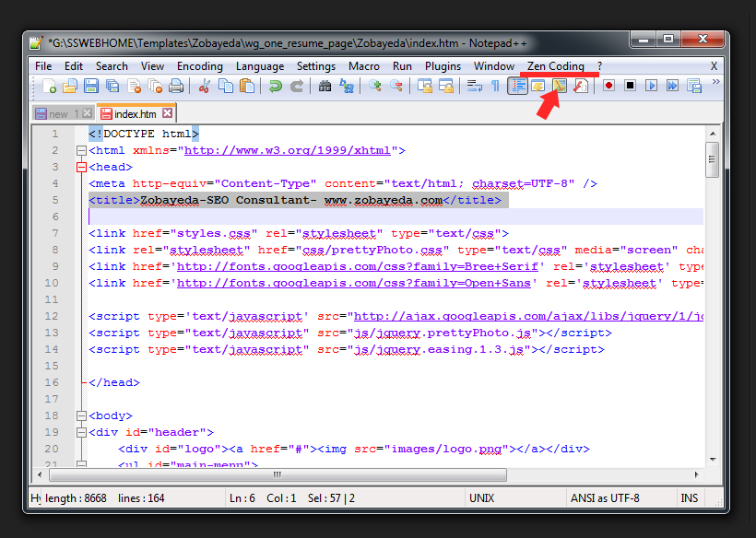Click the Close document toolbar icon
The height and width of the screenshot is (538, 756).
(134, 87)
